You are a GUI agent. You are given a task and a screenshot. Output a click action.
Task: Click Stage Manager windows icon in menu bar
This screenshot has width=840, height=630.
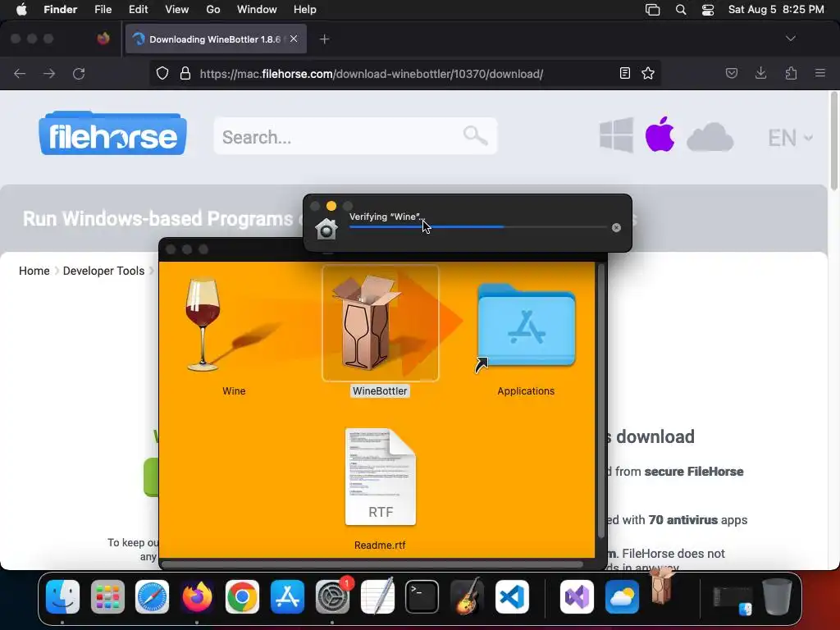(652, 10)
